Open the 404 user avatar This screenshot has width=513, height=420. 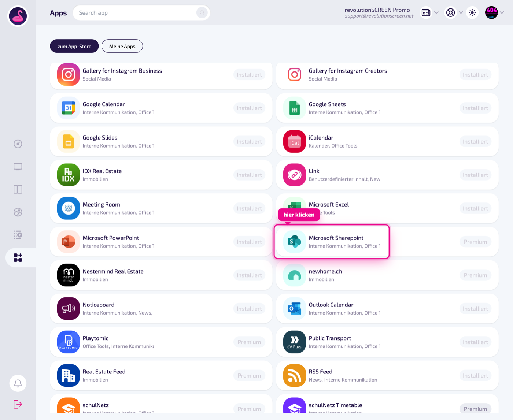pos(491,13)
